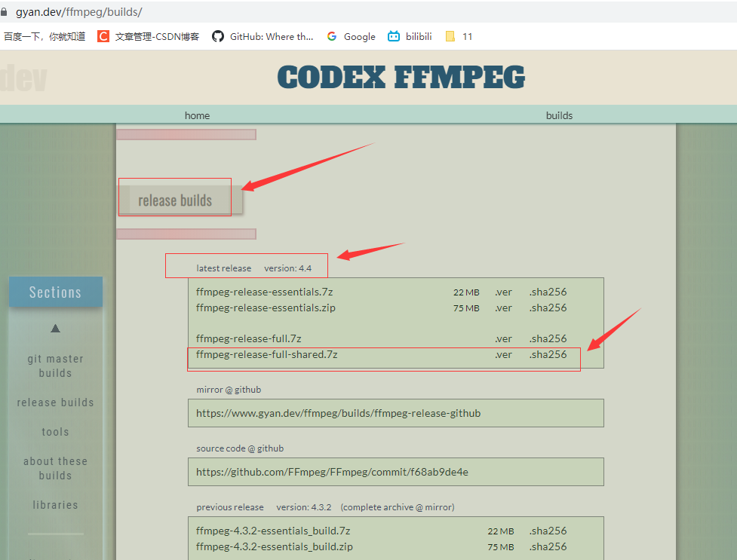The width and height of the screenshot is (737, 560).
Task: Open .sha256 link for essentials.zip
Action: pyautogui.click(x=548, y=308)
